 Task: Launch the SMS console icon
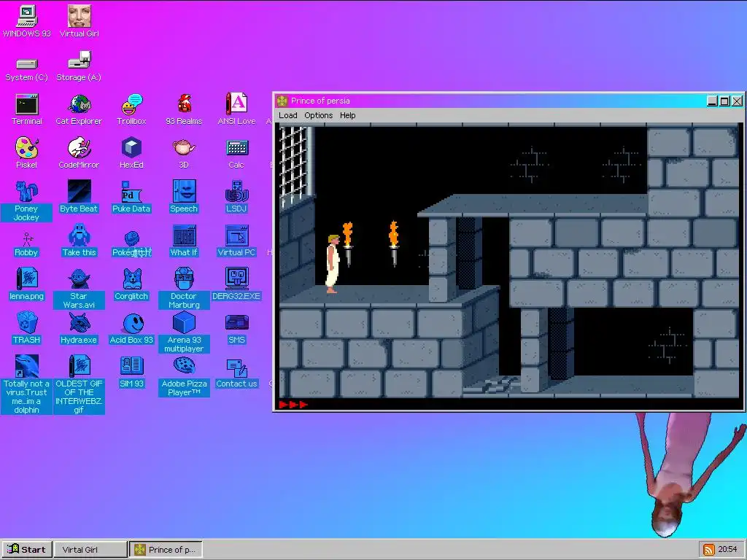(236, 328)
